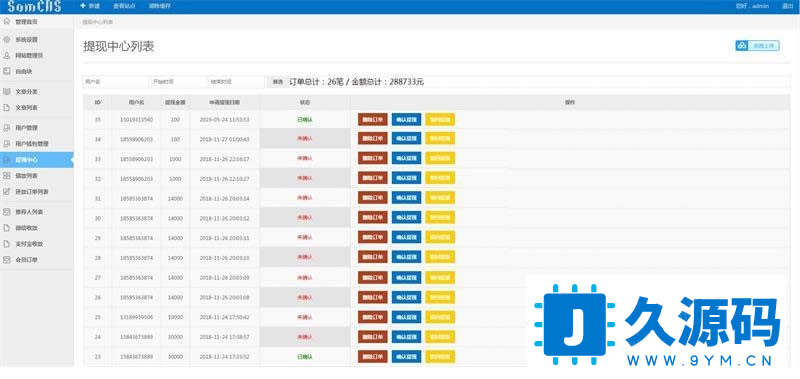
Task: Click red delete-order button for ID 35
Action: coord(372,119)
